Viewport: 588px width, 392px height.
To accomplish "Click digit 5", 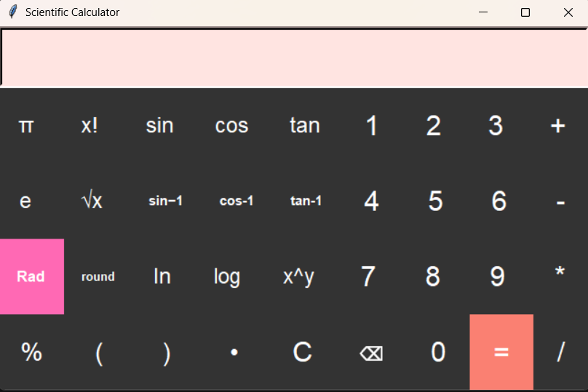I will pos(435,201).
